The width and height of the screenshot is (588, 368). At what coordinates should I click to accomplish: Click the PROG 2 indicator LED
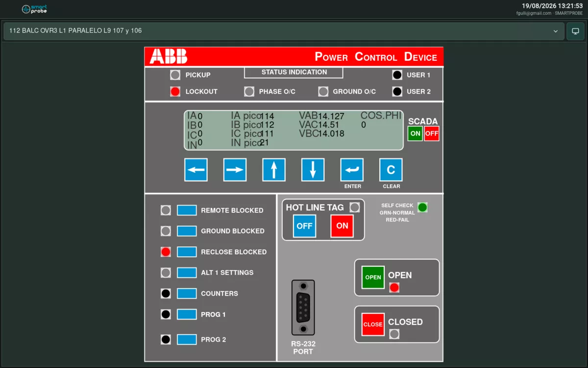pos(166,339)
